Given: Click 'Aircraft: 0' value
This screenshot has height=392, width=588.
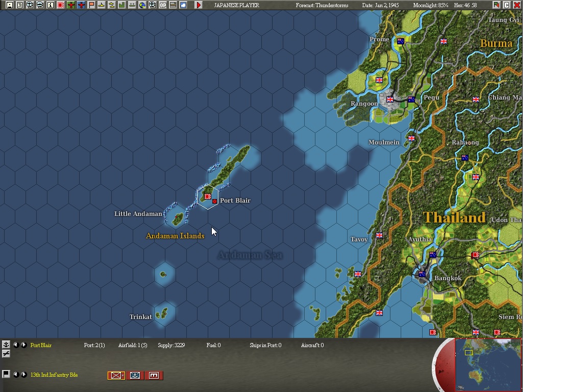Looking at the screenshot, I should 312,345.
